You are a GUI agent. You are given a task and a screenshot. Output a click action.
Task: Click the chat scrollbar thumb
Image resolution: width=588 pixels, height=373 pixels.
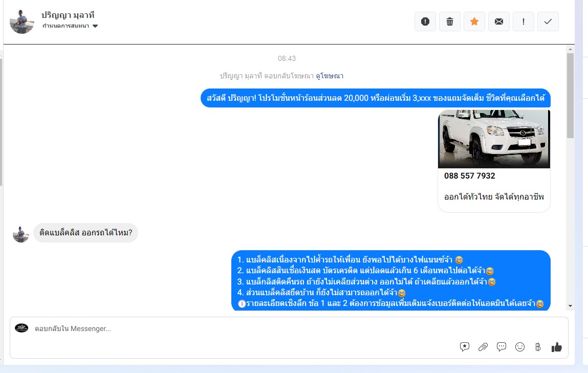[570, 96]
